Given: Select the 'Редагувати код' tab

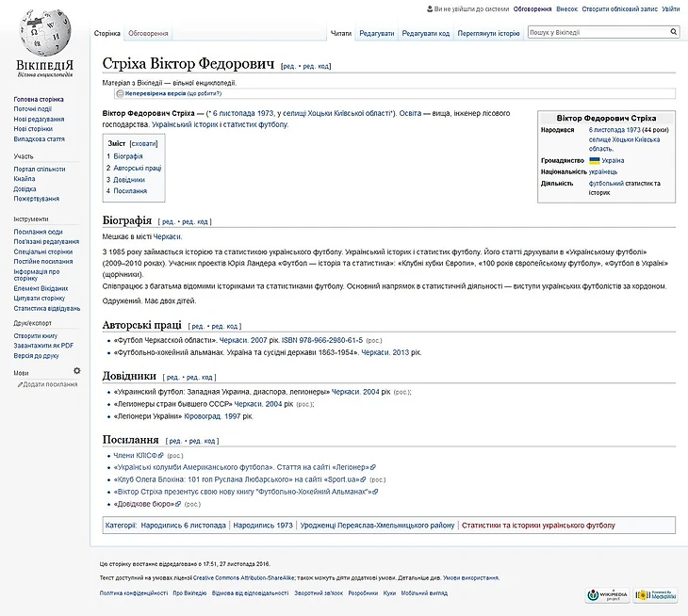Looking at the screenshot, I should 425,33.
